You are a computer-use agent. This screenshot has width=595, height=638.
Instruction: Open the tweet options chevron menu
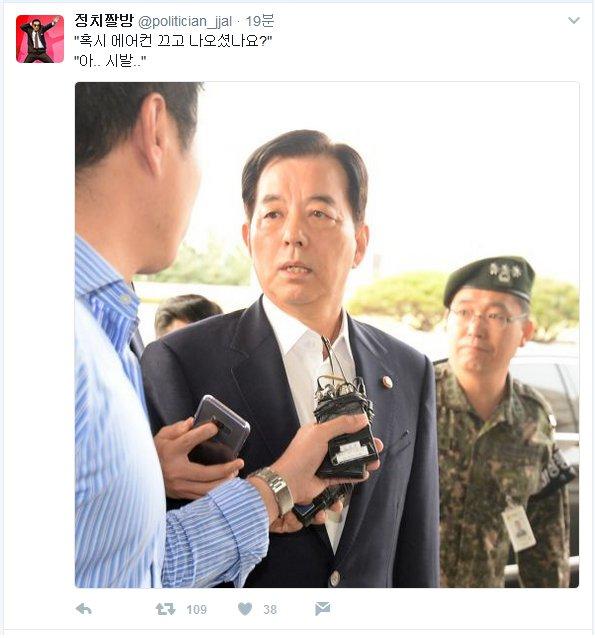pyautogui.click(x=574, y=20)
